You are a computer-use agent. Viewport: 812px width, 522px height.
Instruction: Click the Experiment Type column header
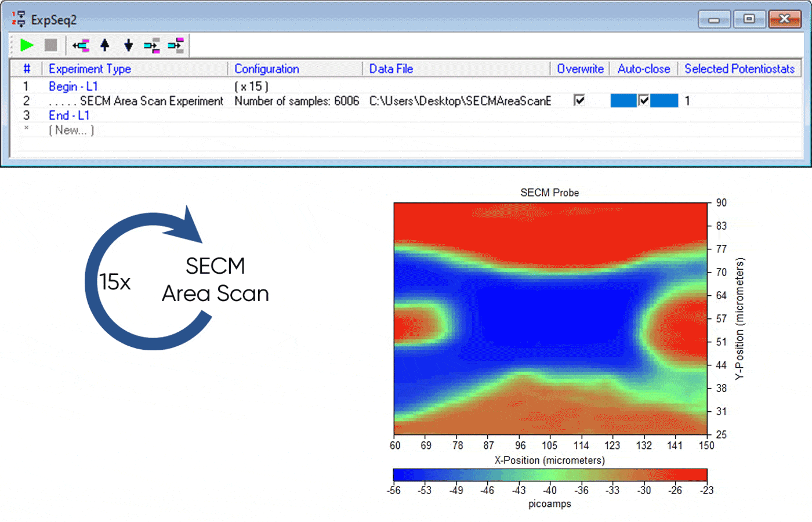[x=90, y=69]
